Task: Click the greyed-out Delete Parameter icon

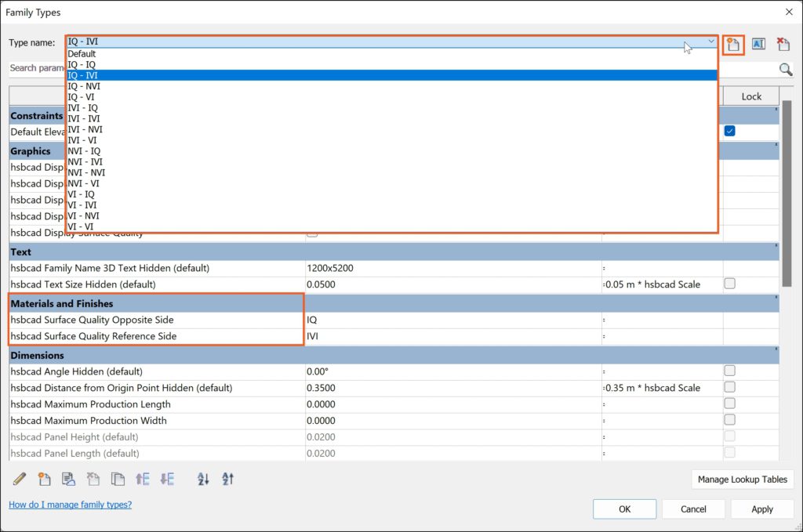Action: 93,479
